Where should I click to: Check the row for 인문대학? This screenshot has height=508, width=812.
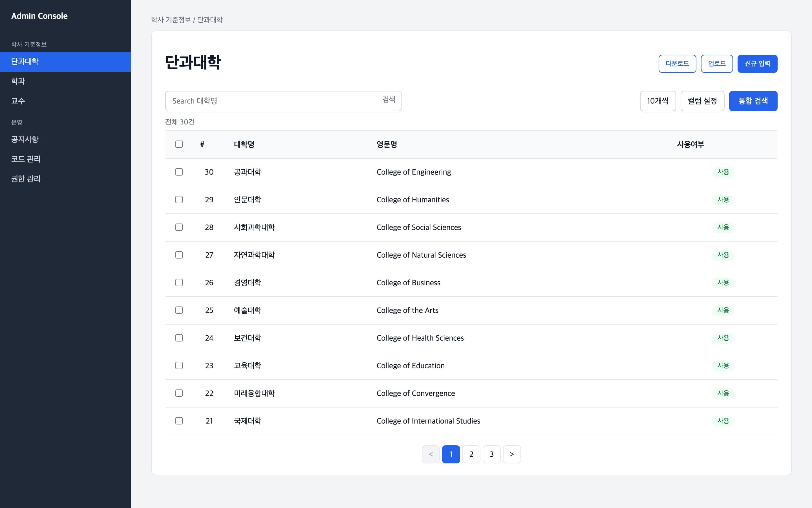pyautogui.click(x=179, y=200)
